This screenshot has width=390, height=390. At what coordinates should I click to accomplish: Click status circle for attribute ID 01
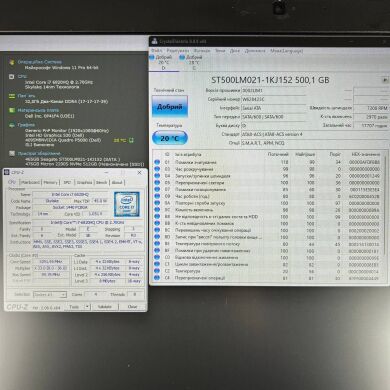(157, 162)
